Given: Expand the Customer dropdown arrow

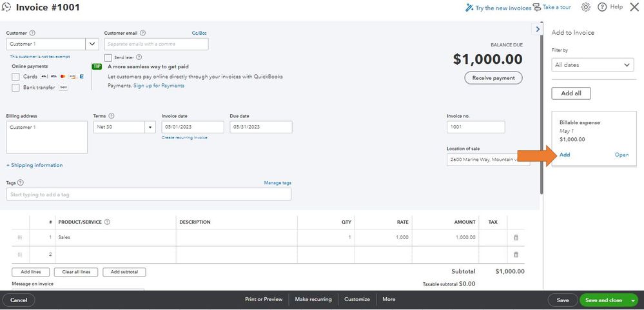Looking at the screenshot, I should point(92,44).
